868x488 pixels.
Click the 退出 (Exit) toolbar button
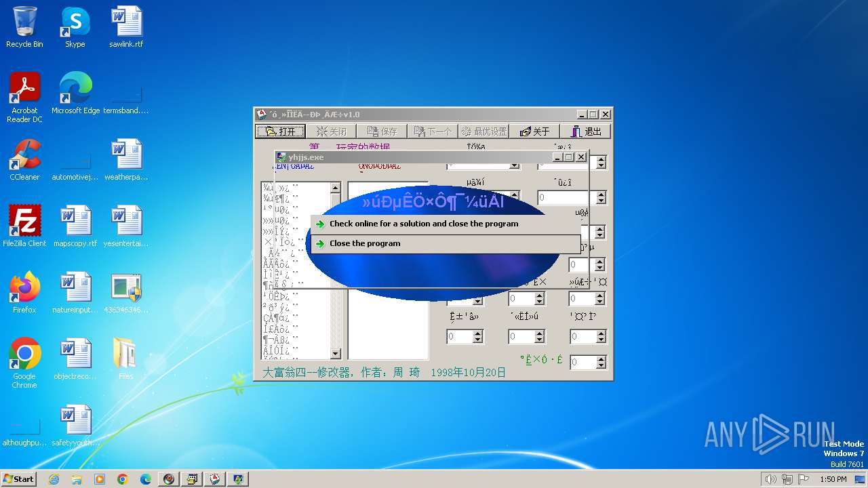[585, 131]
